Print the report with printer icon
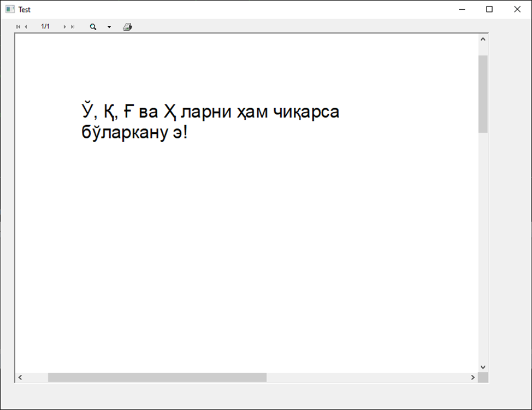The height and width of the screenshot is (410, 532). tap(128, 27)
